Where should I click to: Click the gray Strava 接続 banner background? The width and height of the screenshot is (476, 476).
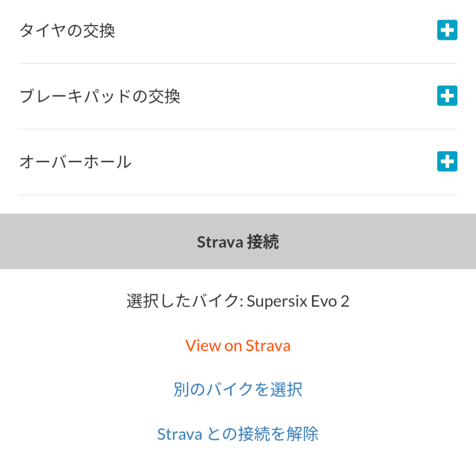[91, 241]
